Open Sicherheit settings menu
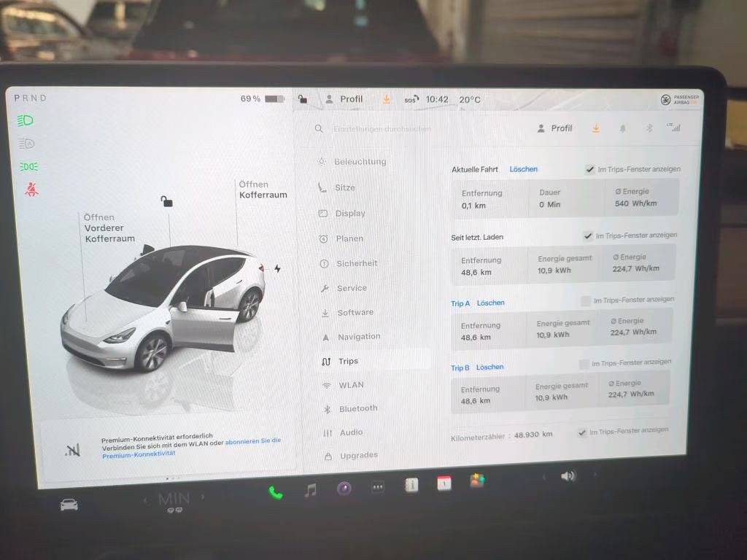 click(x=349, y=263)
